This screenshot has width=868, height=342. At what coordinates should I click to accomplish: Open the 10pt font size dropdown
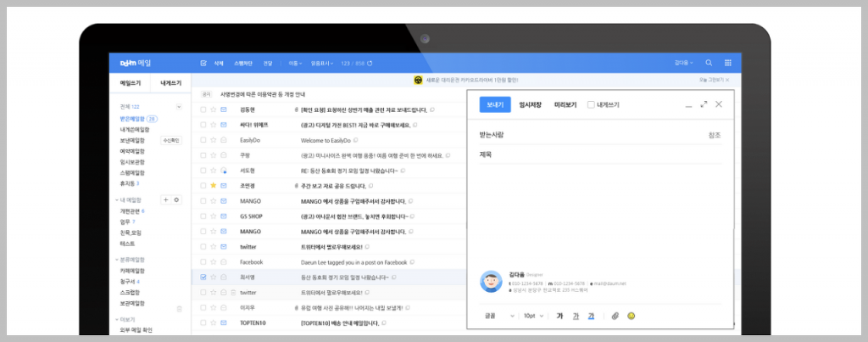tap(534, 316)
